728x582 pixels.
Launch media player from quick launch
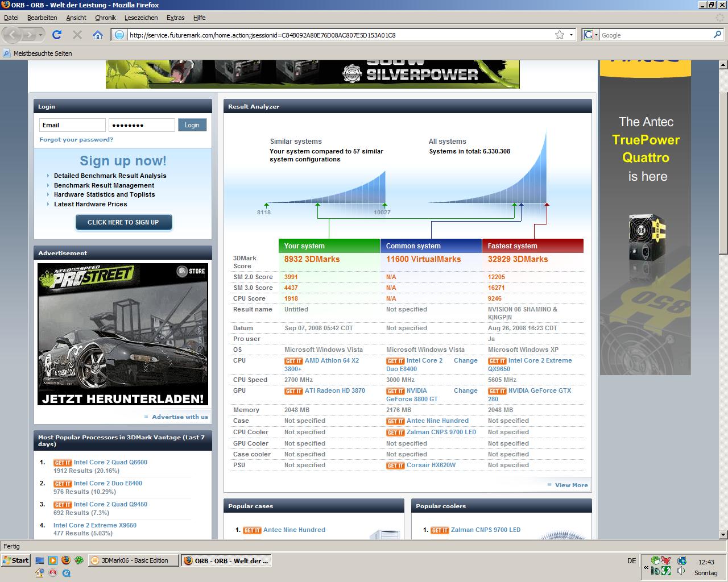pyautogui.click(x=53, y=560)
